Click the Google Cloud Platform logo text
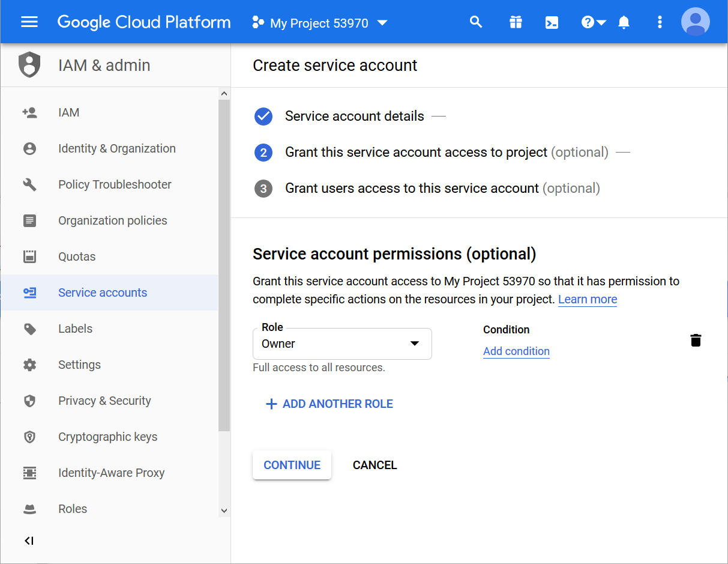Image resolution: width=728 pixels, height=564 pixels. pyautogui.click(x=144, y=22)
